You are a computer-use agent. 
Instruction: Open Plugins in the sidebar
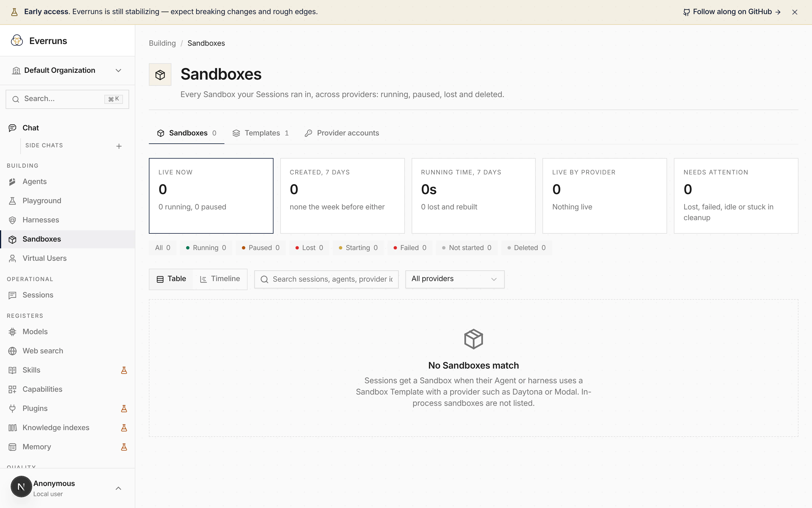67,408
